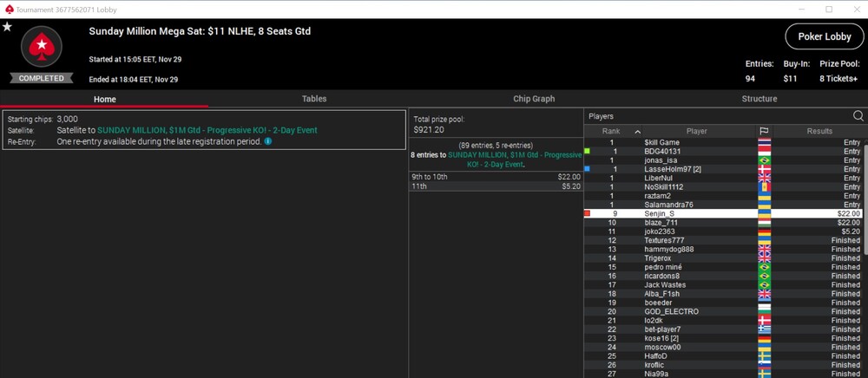Click the Brazil flag for jonas_isa
868x378 pixels.
[764, 160]
